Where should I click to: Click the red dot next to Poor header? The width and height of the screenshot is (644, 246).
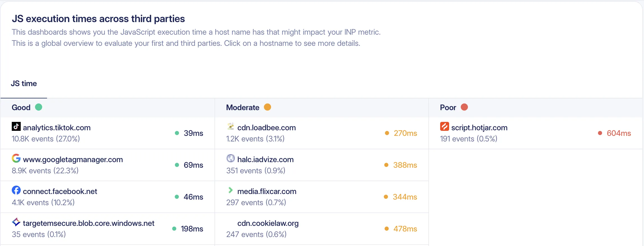pos(464,107)
